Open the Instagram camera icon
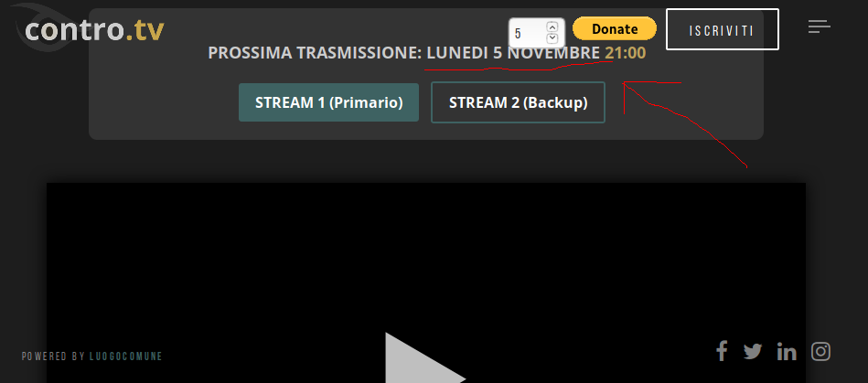Viewport: 868px width, 383px height. pos(821,351)
